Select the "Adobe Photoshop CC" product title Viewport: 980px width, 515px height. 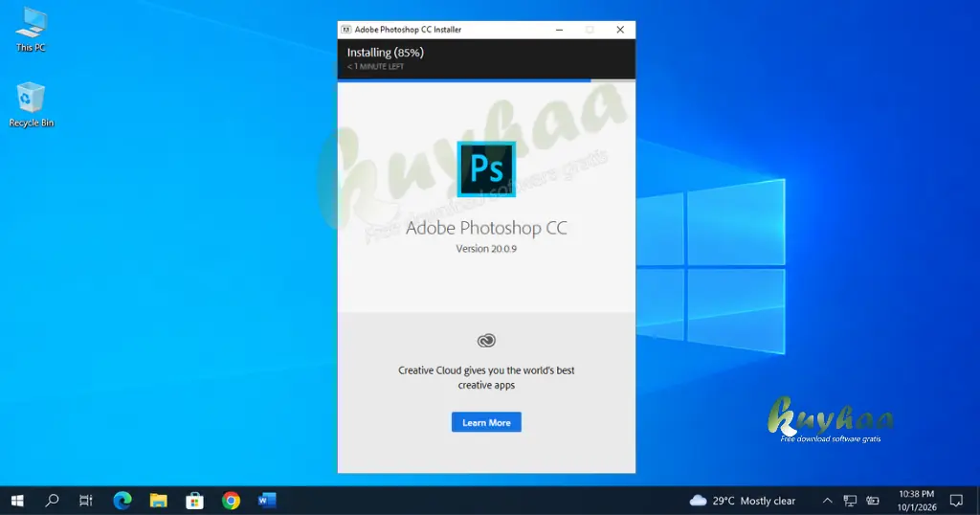(x=486, y=228)
